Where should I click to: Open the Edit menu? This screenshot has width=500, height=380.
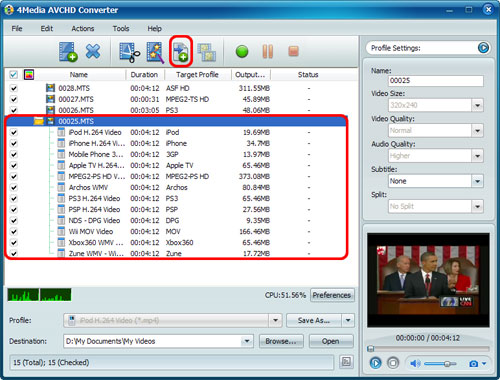tap(47, 28)
